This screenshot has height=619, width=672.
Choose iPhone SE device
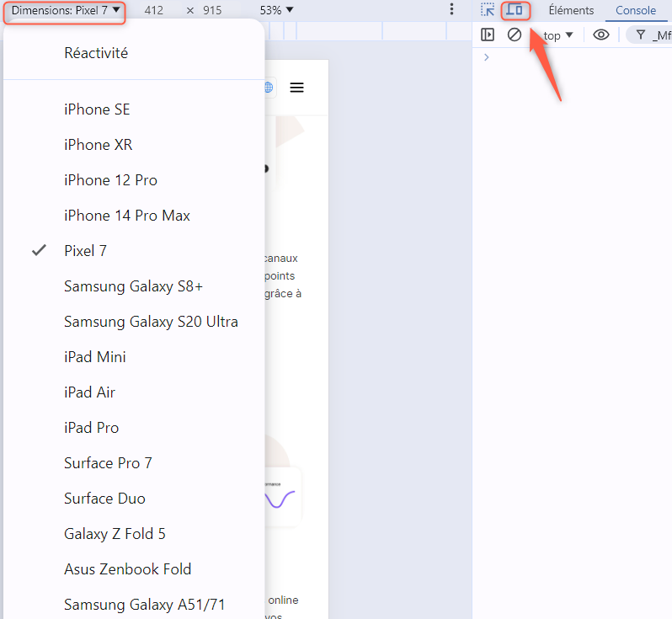(134, 109)
